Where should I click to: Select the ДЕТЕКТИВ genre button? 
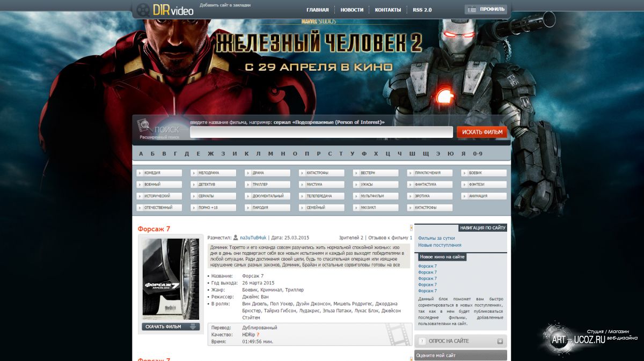click(214, 185)
